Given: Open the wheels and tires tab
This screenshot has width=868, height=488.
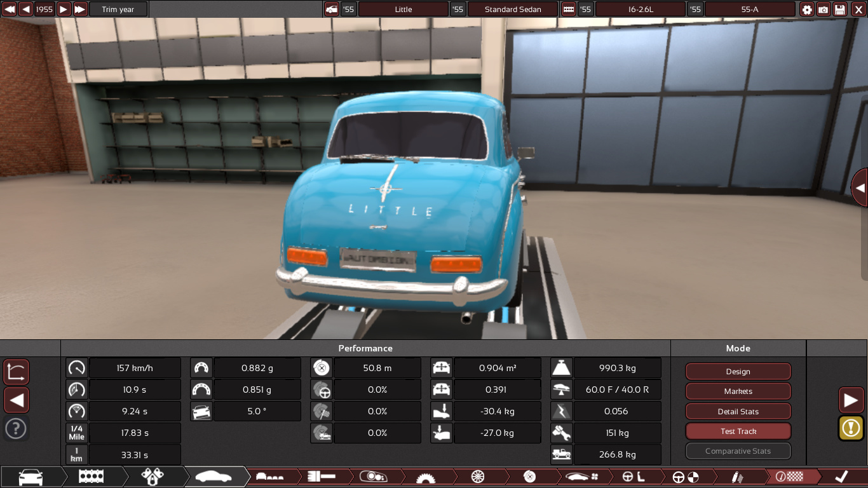Looking at the screenshot, I should coord(478,477).
